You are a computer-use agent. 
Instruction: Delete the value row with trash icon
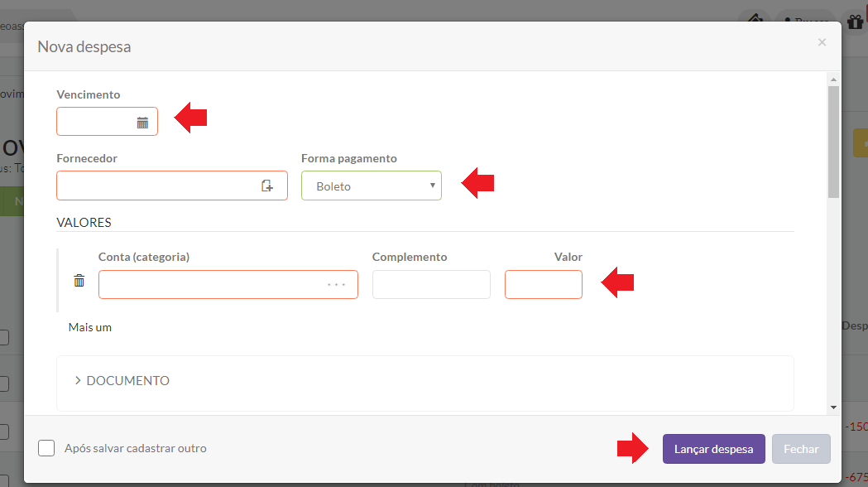(x=79, y=281)
